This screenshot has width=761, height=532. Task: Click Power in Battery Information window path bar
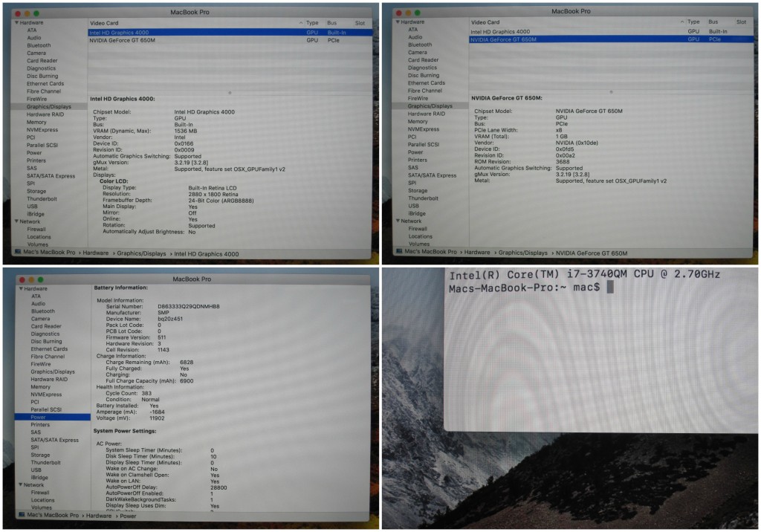coord(128,516)
